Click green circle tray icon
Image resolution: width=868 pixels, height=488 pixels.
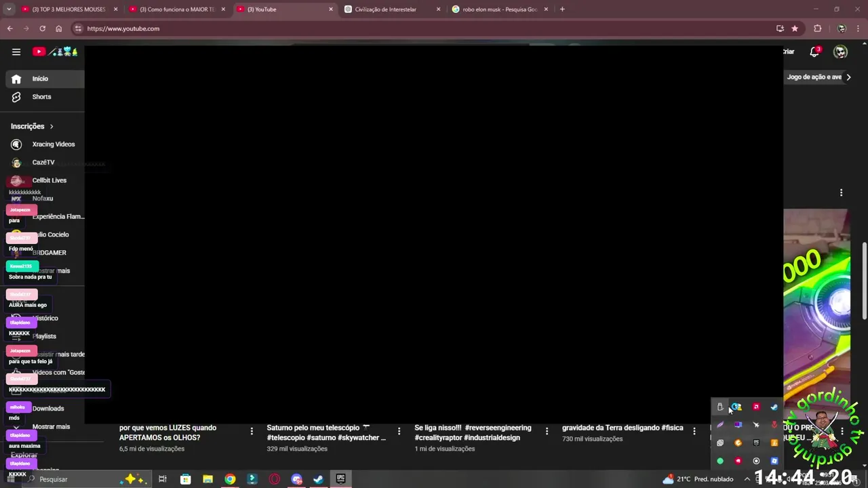[x=720, y=461]
